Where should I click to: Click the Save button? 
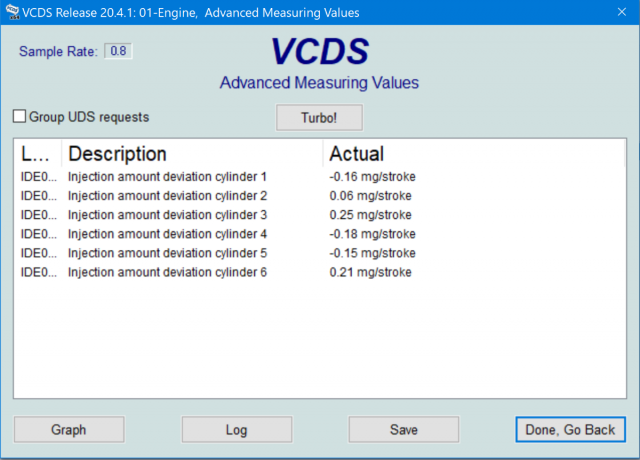403,430
